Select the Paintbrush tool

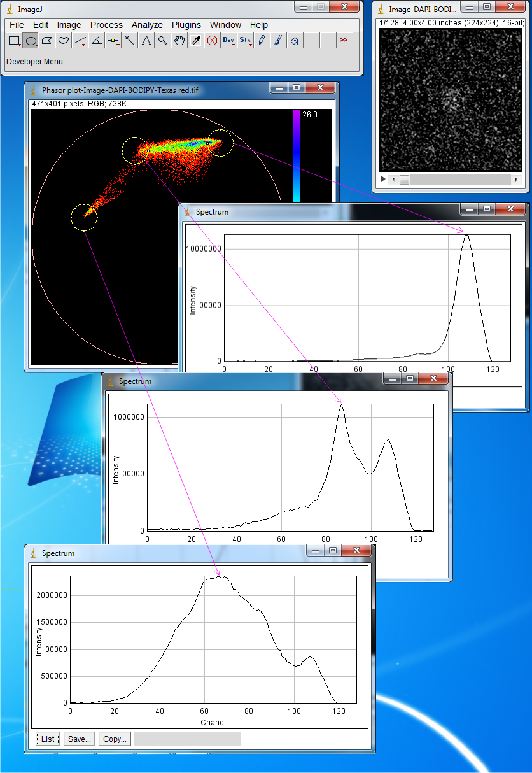point(278,41)
